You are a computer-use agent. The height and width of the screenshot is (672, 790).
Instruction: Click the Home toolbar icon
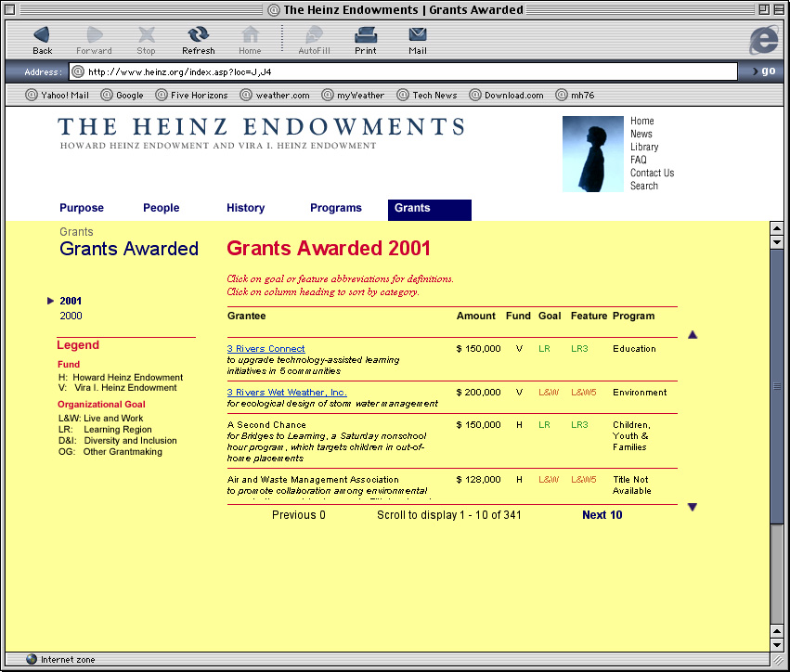(x=250, y=35)
